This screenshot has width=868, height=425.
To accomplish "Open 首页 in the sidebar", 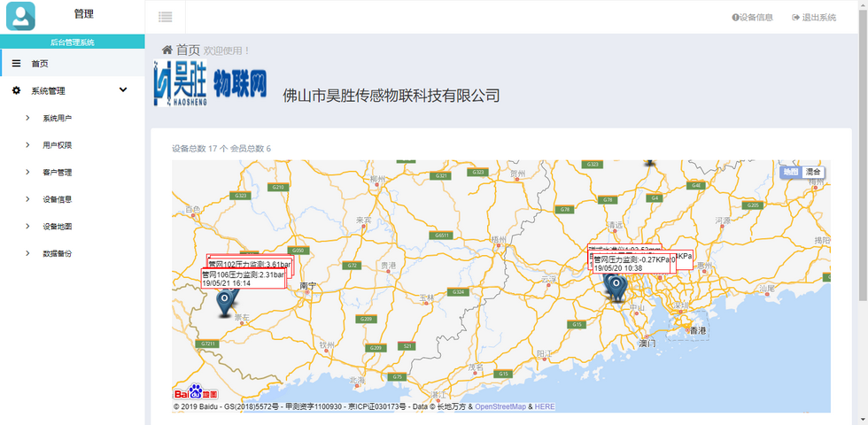I will (40, 64).
